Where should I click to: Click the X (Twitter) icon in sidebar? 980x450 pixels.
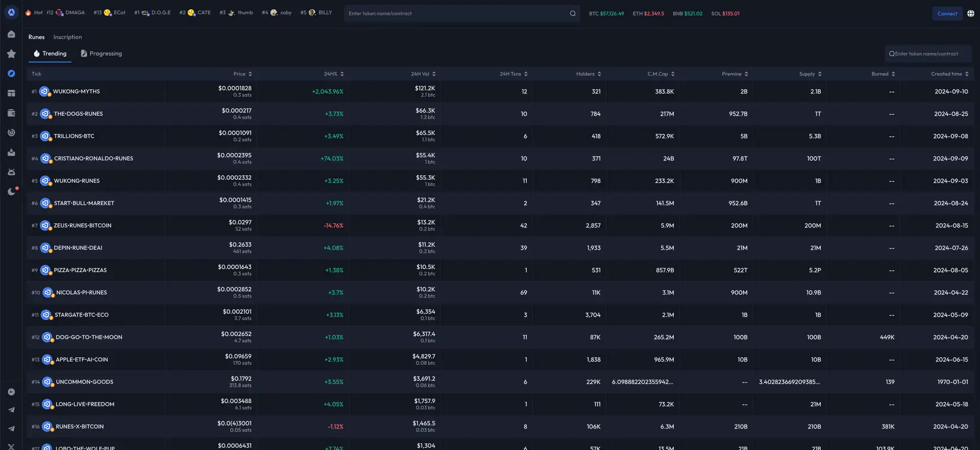11,446
